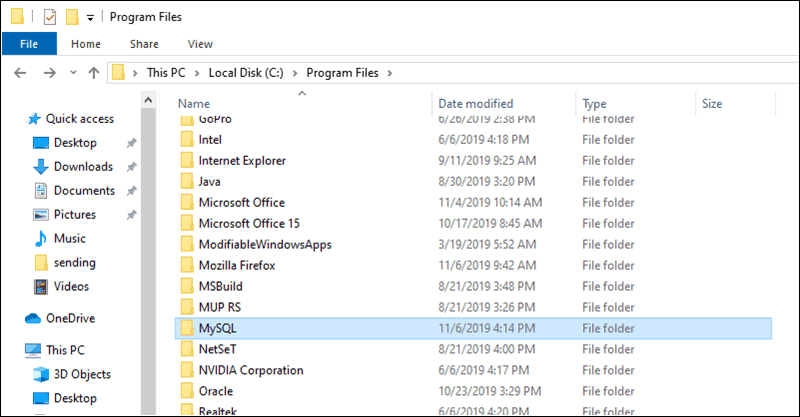Click the Java date 8/30/2019 3:20 PM

point(487,182)
